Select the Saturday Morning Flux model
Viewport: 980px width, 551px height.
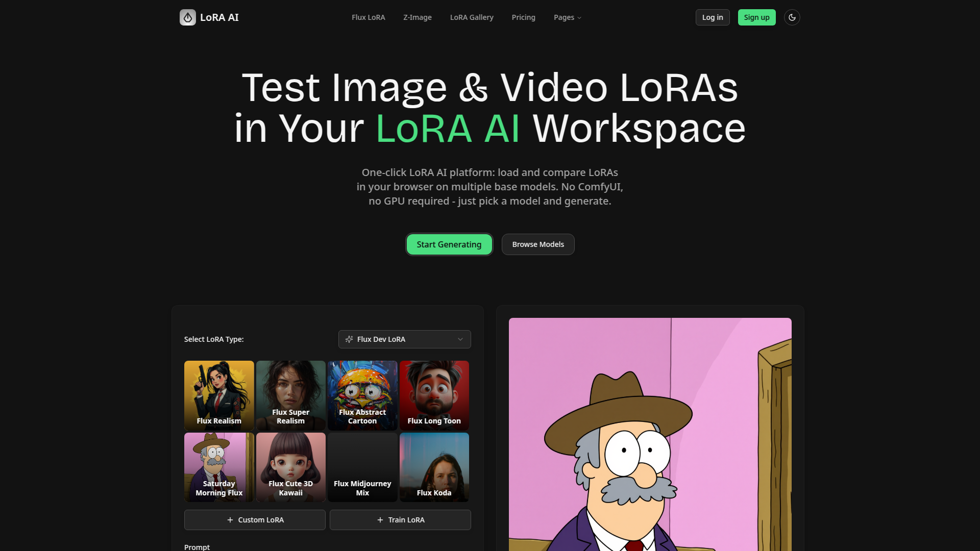219,467
